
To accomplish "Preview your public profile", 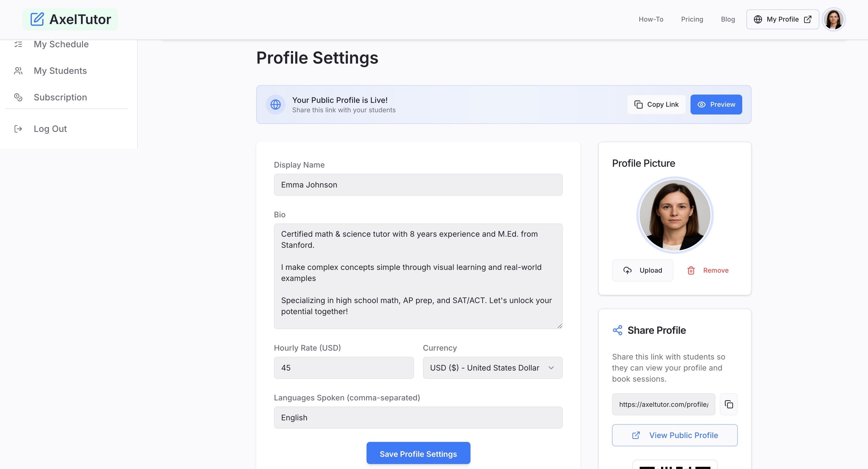I will click(x=716, y=105).
